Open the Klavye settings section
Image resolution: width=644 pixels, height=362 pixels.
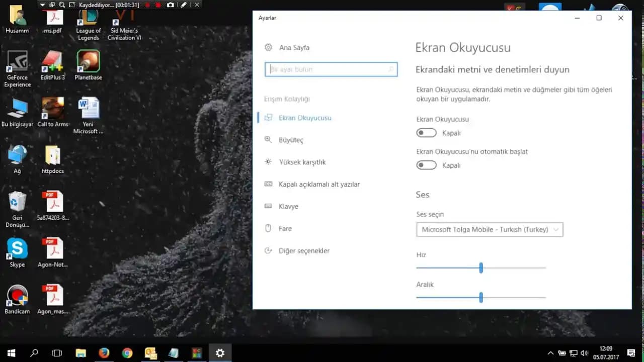288,206
